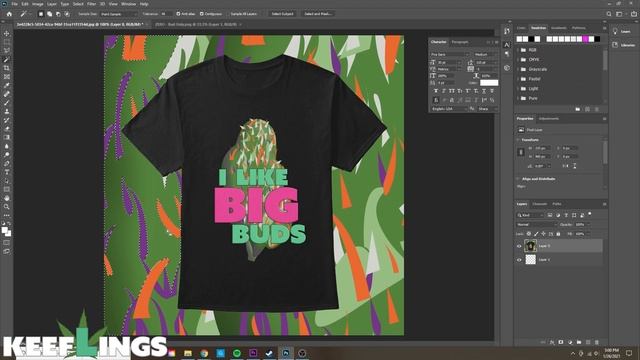The width and height of the screenshot is (640, 360).
Task: Toggle Sample All Layers option
Action: (244, 14)
